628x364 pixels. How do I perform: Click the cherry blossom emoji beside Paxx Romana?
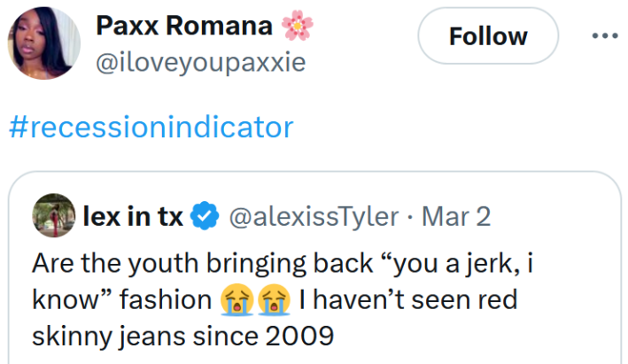298,27
